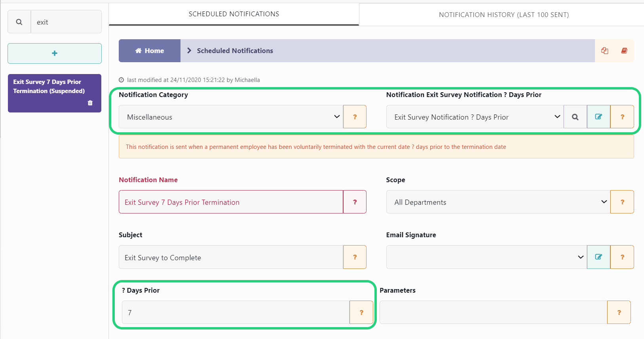Click the orange notification description message
The image size is (644, 339).
tap(376, 147)
